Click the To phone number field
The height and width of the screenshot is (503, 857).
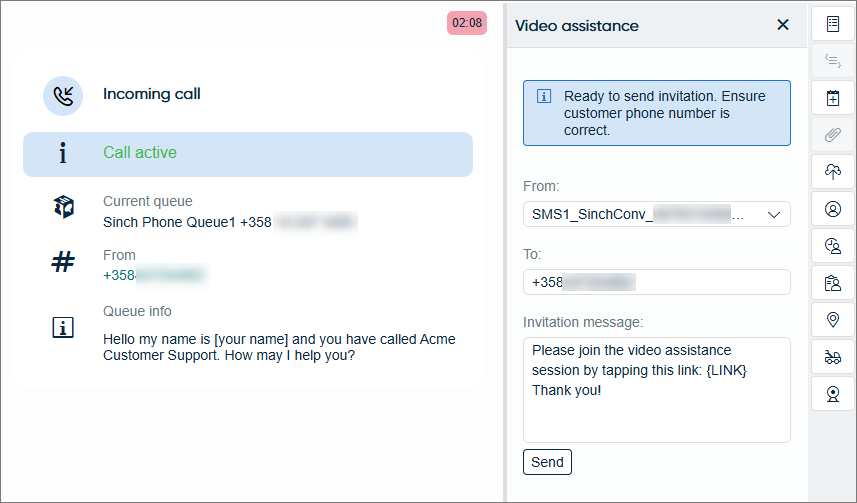656,282
